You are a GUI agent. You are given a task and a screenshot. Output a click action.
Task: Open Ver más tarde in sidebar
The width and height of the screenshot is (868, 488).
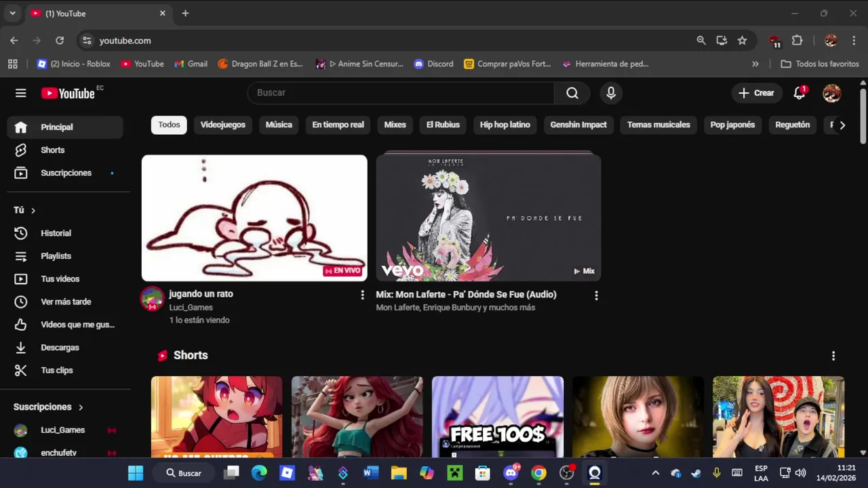point(65,302)
